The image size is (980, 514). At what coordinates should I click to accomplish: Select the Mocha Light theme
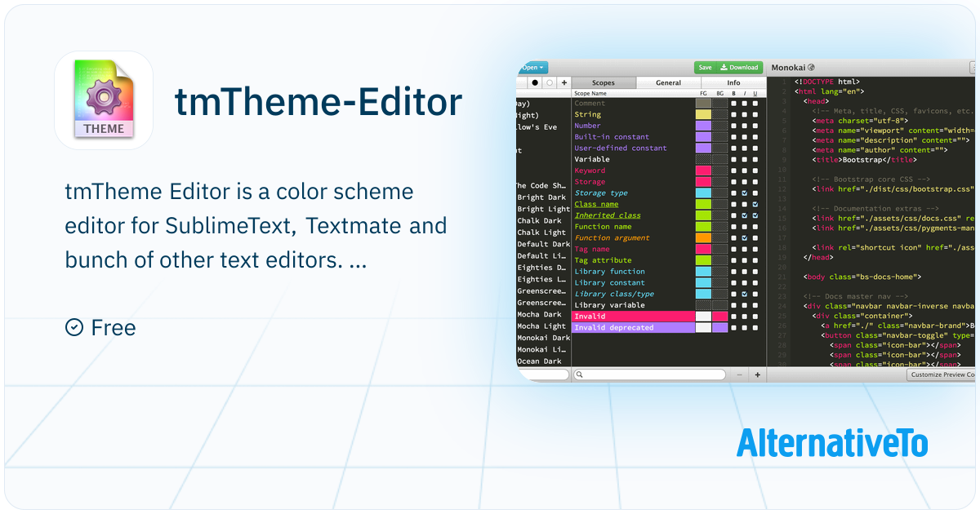coord(543,326)
